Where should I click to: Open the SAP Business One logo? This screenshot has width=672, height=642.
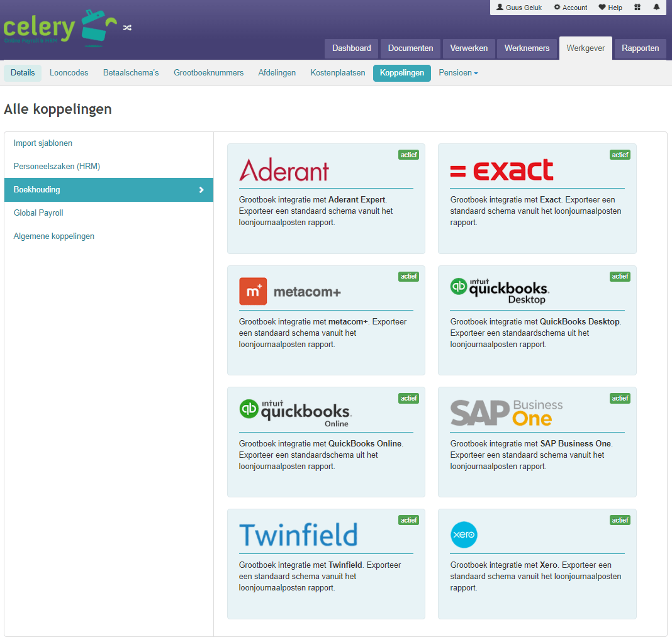507,413
